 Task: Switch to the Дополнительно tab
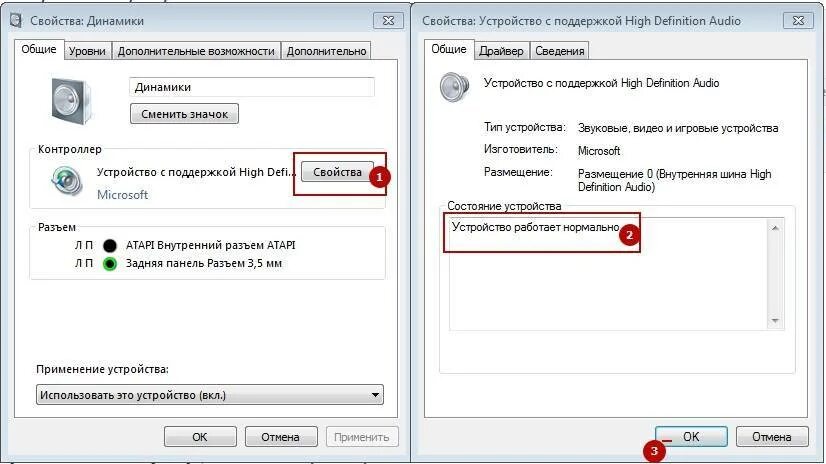tap(326, 51)
